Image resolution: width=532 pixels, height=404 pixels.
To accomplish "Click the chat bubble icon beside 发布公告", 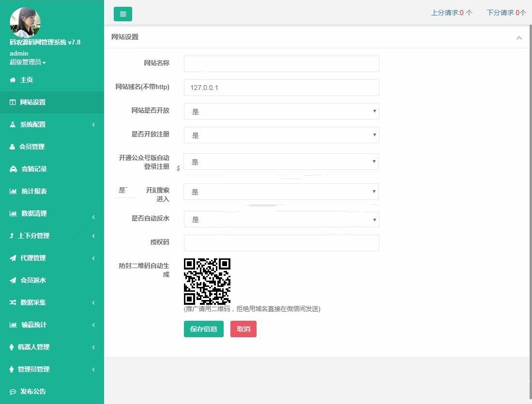I will (x=13, y=391).
